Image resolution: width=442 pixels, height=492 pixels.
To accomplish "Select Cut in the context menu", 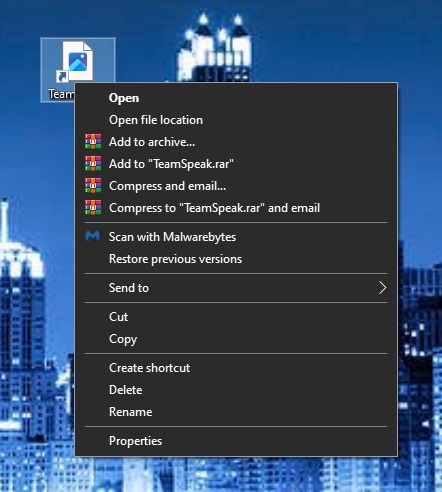I will 236,317.
